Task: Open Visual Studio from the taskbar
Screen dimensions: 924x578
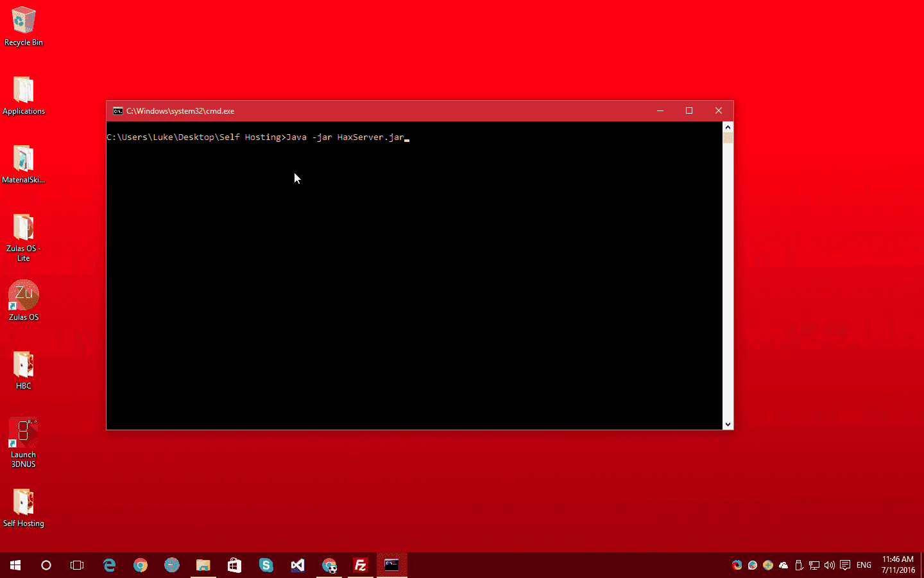Action: [x=298, y=565]
